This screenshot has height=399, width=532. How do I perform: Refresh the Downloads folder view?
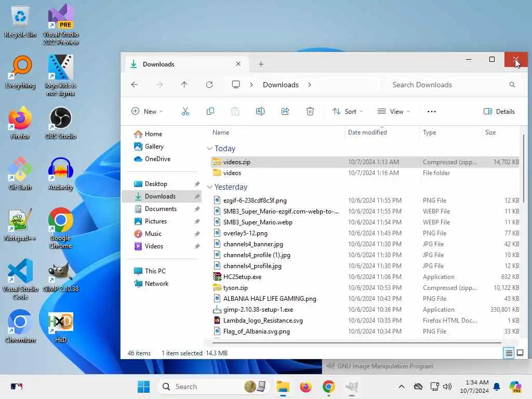click(209, 85)
